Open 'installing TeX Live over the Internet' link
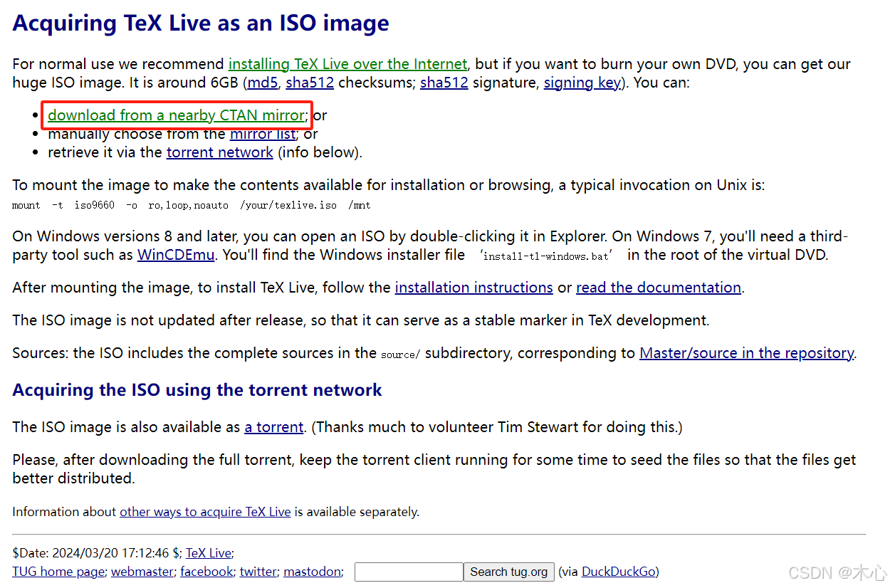 pos(347,64)
